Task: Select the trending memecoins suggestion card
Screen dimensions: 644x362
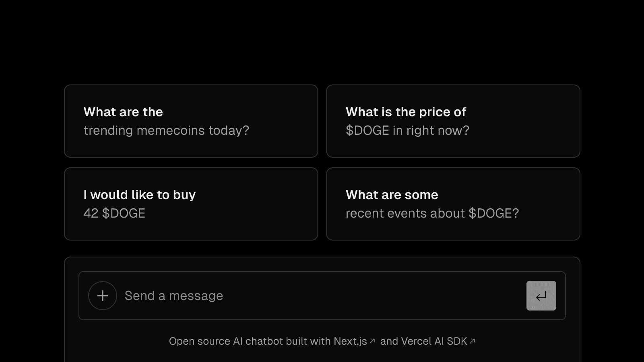Action: click(x=191, y=121)
